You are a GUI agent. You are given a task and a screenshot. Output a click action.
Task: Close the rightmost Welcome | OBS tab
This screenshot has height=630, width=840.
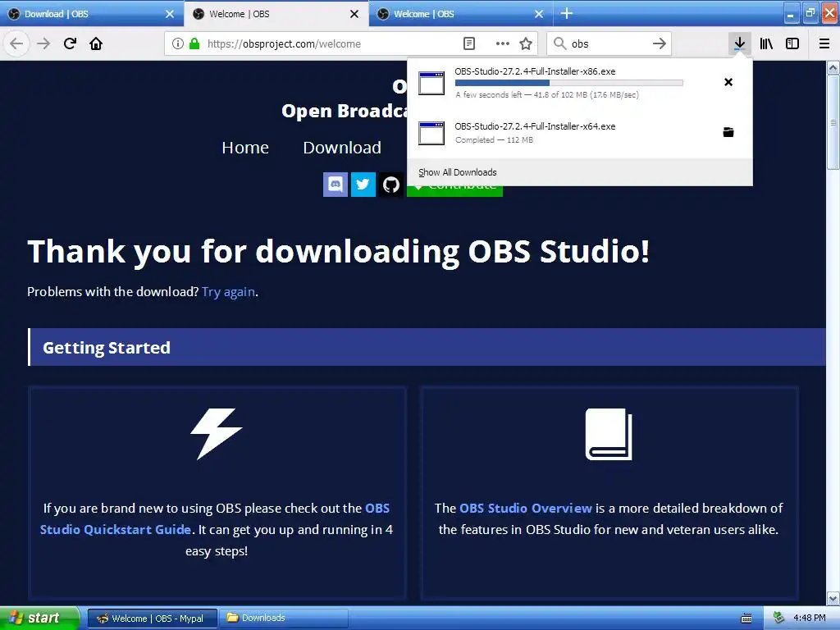pos(539,14)
